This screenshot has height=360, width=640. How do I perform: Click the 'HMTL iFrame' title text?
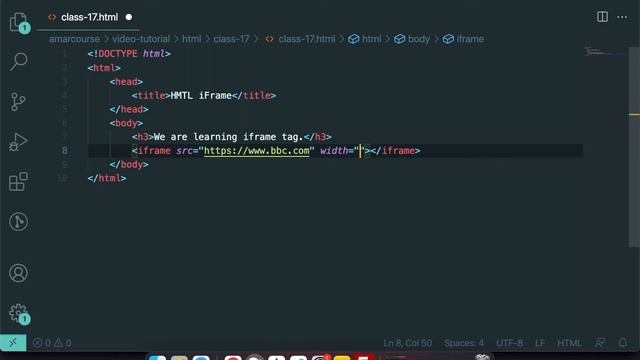201,96
